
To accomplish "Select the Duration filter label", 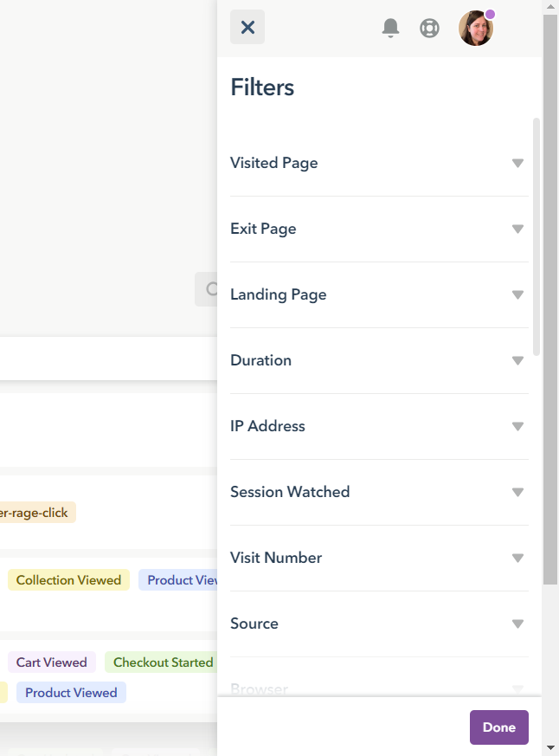I will [260, 360].
